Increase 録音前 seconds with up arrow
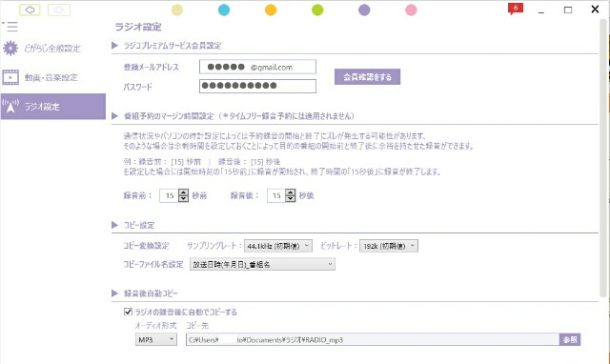 (183, 192)
